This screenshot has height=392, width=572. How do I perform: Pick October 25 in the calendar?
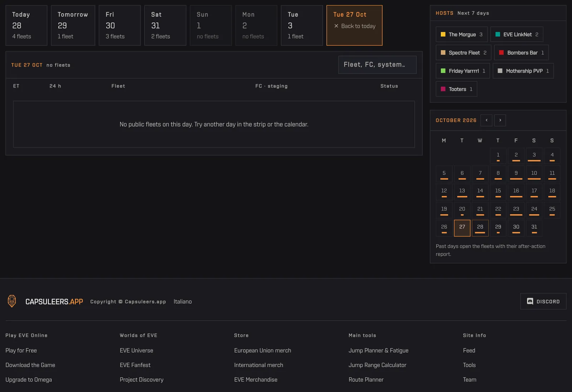[x=552, y=210]
